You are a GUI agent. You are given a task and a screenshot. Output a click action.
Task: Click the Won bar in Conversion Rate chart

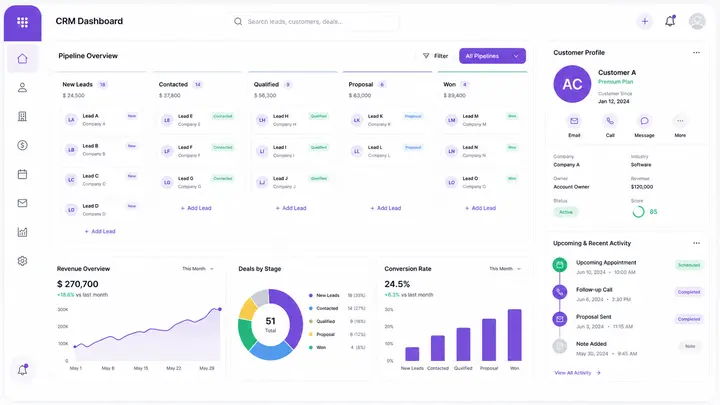tap(514, 335)
